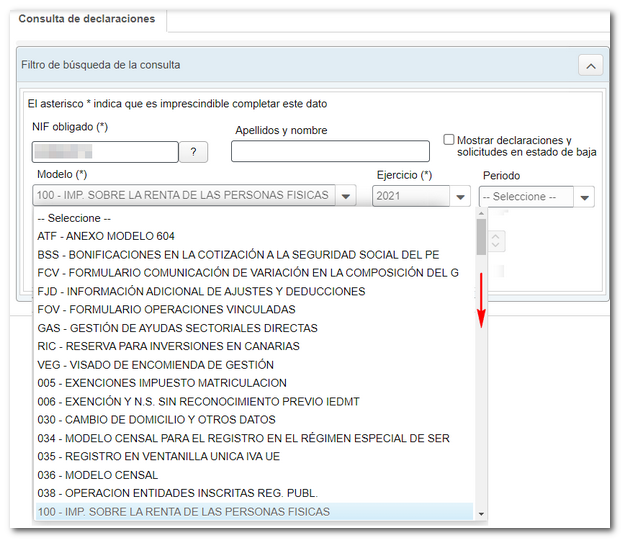Click the list scrollbar down arrow
The height and width of the screenshot is (539, 621).
[x=481, y=513]
